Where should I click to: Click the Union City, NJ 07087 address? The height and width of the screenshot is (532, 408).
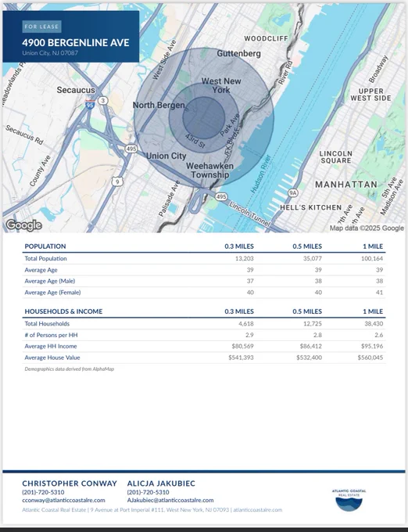coord(50,53)
